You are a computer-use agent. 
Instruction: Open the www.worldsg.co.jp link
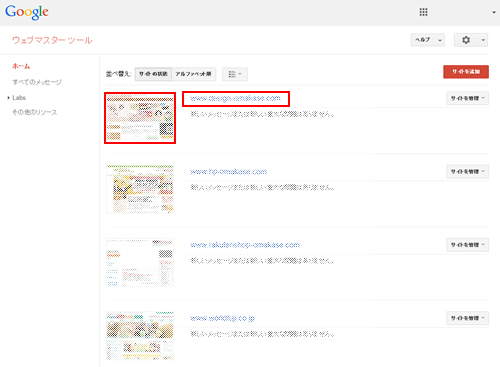[x=222, y=318]
